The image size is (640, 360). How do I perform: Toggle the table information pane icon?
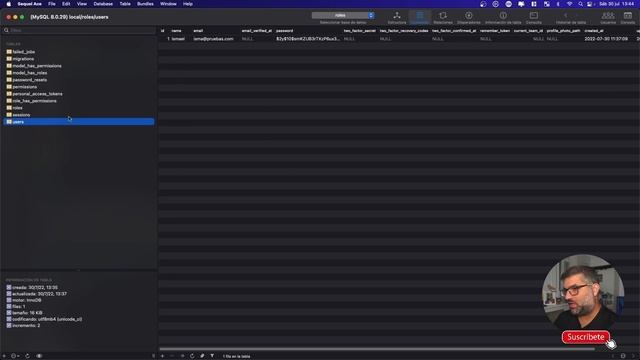point(39,356)
